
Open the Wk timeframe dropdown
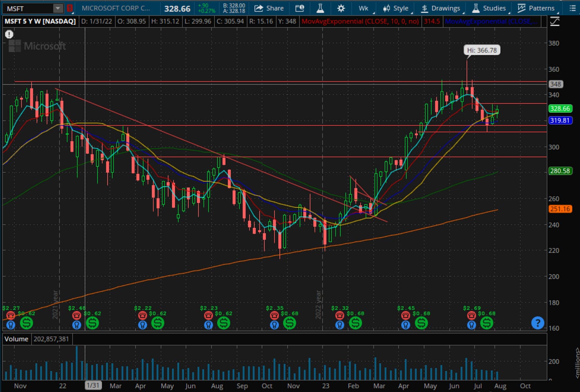(x=363, y=8)
